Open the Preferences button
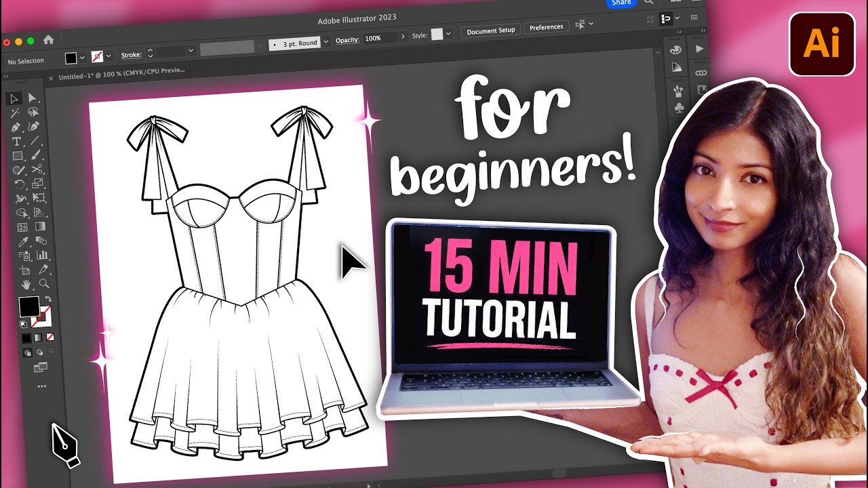Screen dimensions: 868x488 (547, 27)
